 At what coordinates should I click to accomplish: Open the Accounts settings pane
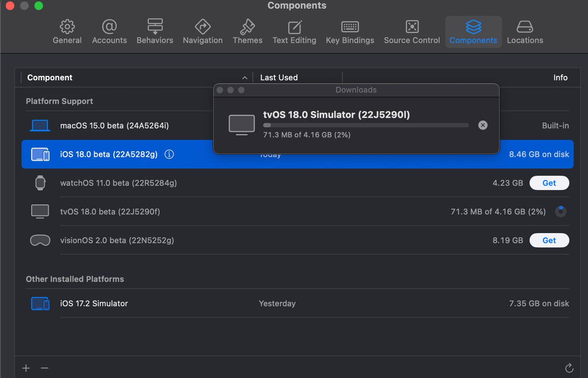[109, 32]
